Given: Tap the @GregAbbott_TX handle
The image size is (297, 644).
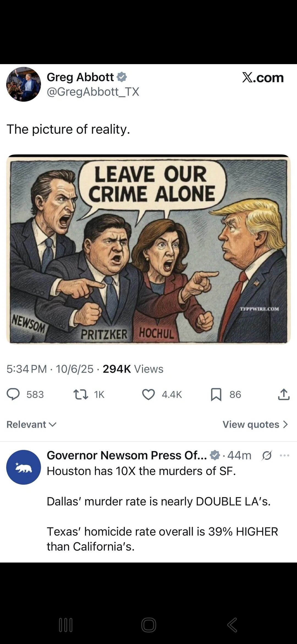Looking at the screenshot, I should click(93, 92).
